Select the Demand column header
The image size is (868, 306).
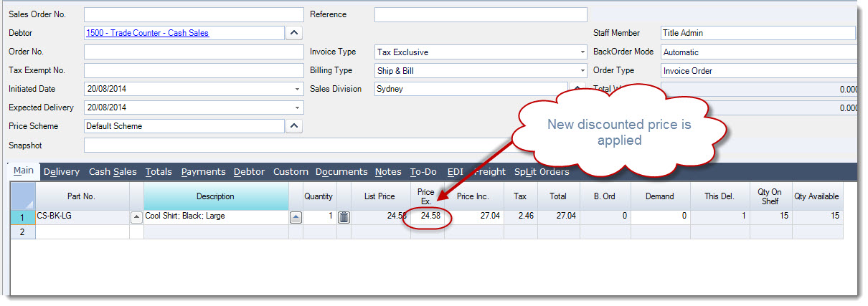[x=660, y=196]
